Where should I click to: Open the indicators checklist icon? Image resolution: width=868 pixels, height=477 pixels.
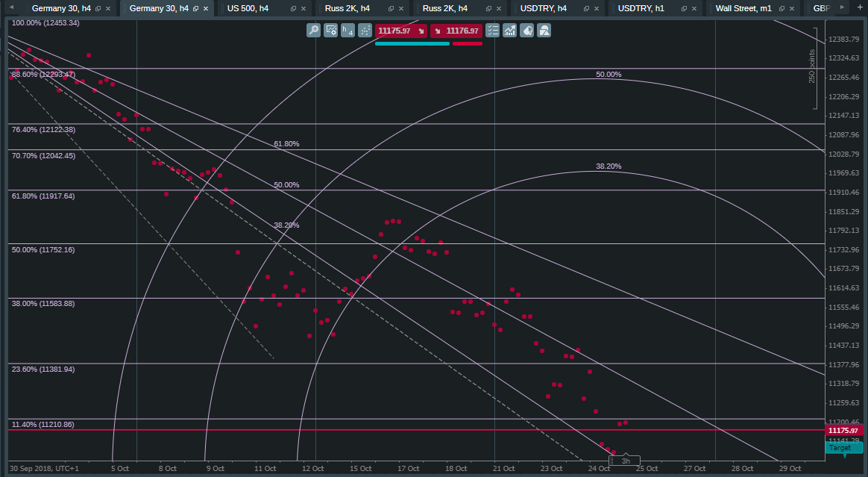pos(492,31)
